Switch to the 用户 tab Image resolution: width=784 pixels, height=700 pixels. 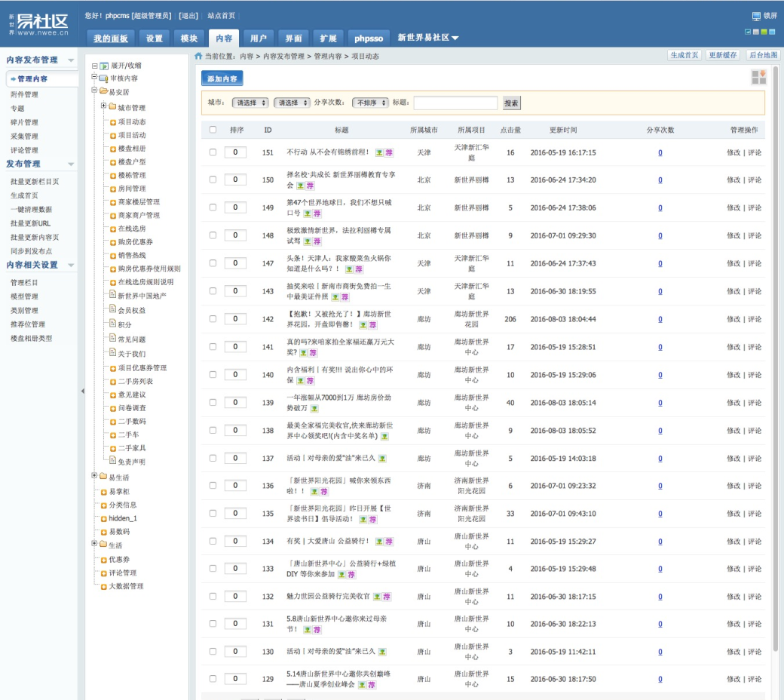click(x=259, y=38)
